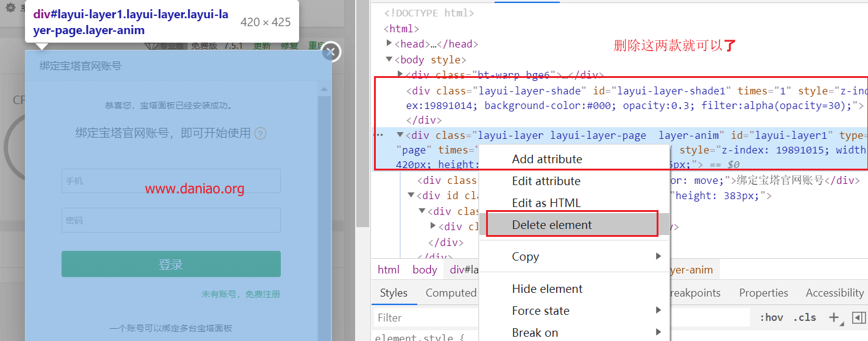Switch to the Styles tab

393,293
